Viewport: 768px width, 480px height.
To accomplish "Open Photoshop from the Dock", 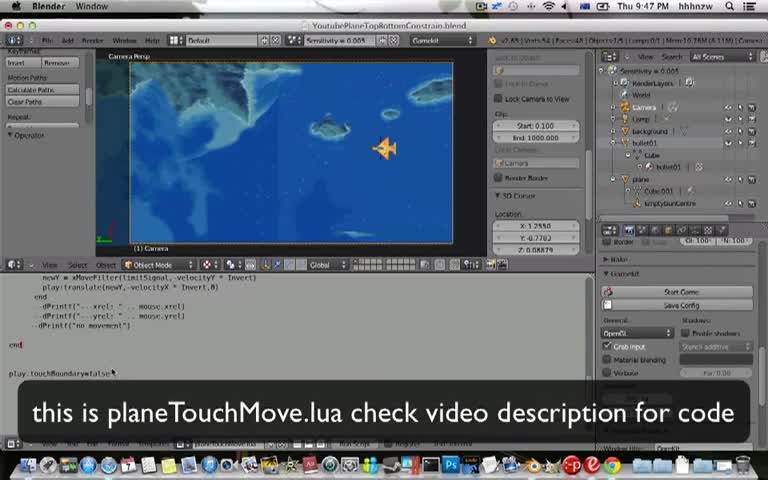I will [x=450, y=464].
